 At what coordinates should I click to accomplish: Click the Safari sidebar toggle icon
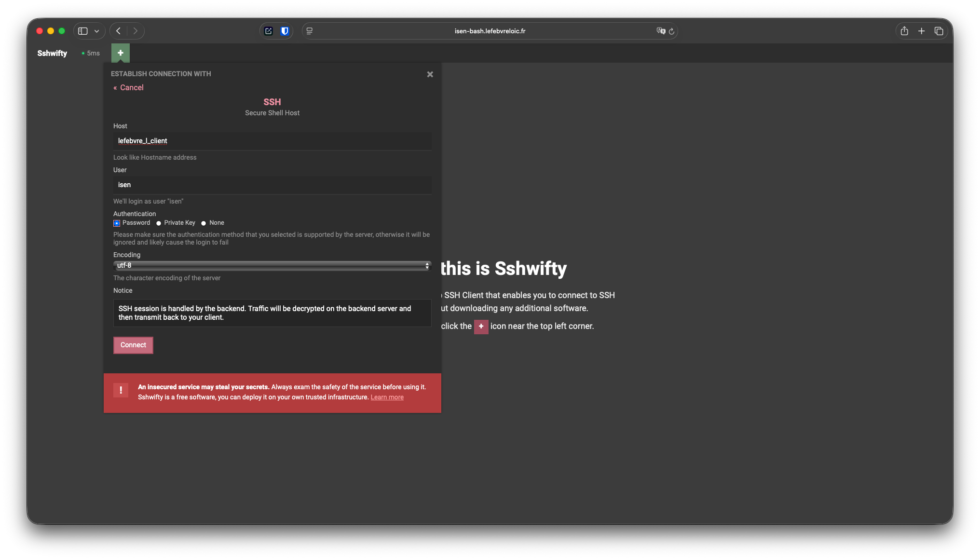83,31
